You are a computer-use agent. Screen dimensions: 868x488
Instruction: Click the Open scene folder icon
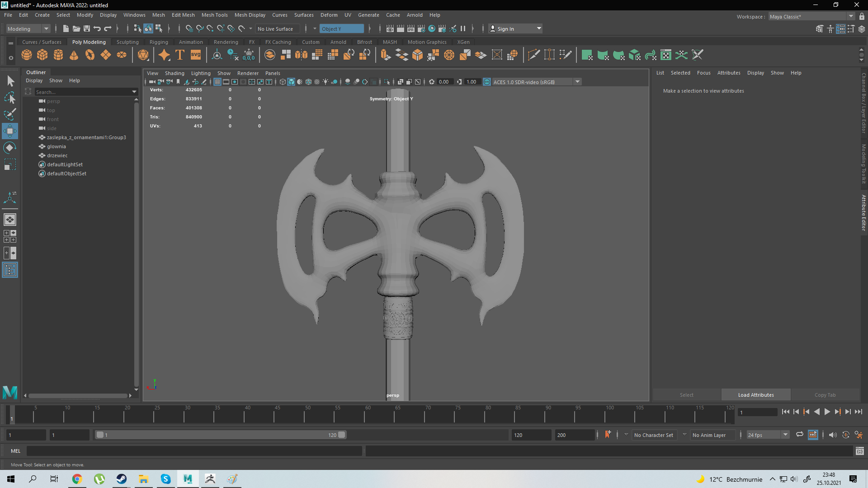(76, 28)
